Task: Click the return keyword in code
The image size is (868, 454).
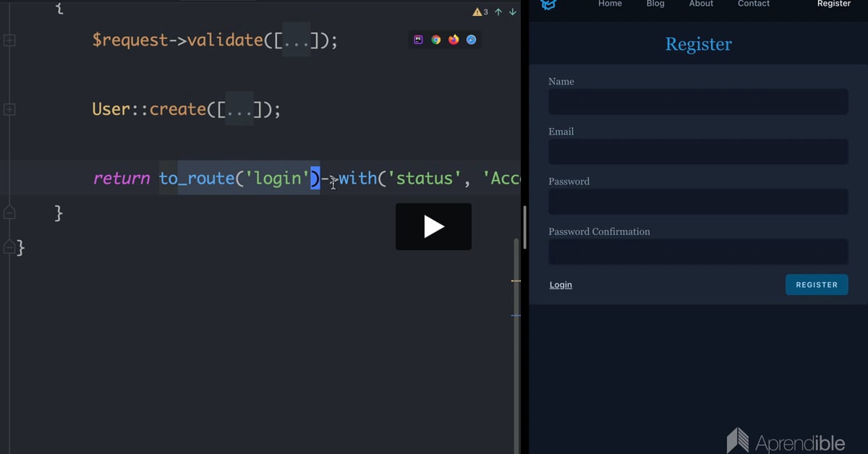Action: 122,179
